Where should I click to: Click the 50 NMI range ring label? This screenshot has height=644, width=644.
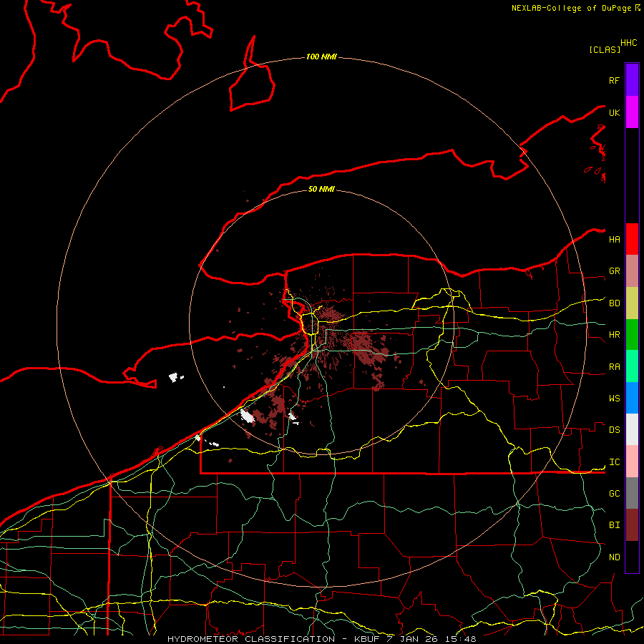click(321, 189)
